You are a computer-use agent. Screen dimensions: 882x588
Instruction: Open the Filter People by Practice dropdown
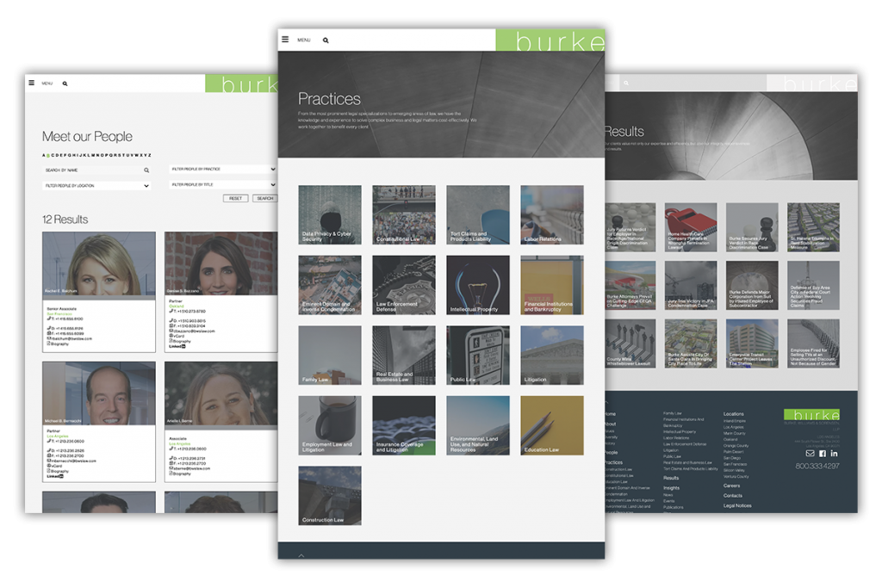point(222,170)
